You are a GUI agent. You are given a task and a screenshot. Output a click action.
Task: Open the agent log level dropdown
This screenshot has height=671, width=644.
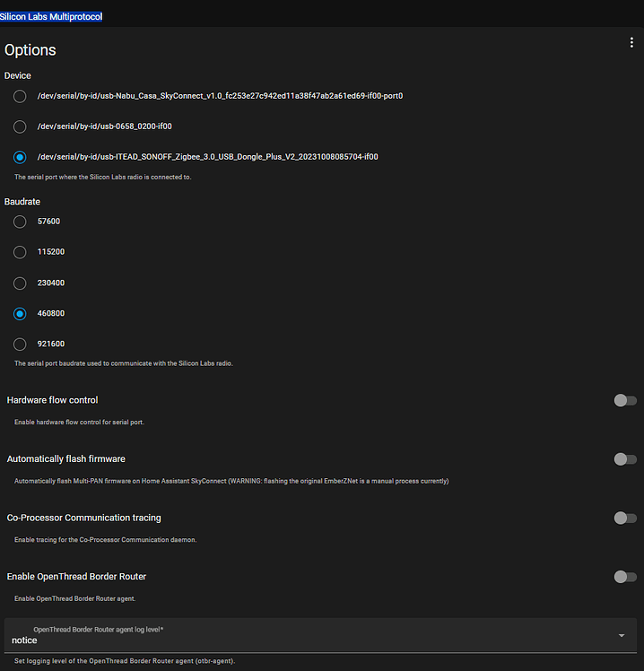[314, 635]
